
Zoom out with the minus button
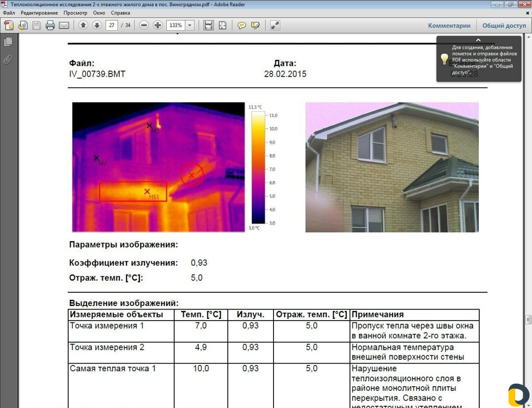pyautogui.click(x=144, y=25)
